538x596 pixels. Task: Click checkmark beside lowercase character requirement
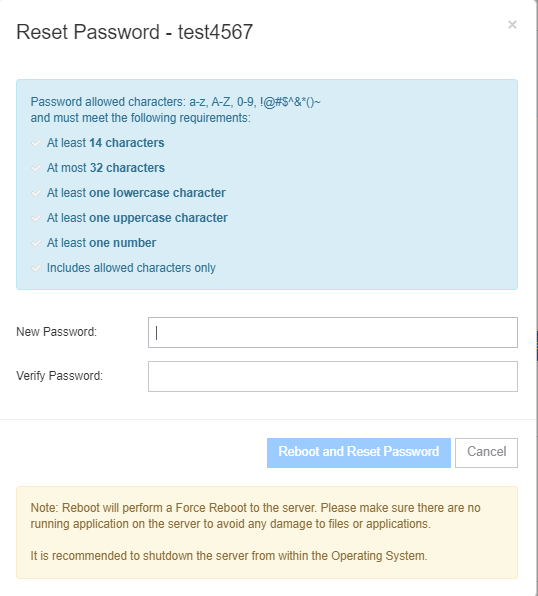(36, 193)
